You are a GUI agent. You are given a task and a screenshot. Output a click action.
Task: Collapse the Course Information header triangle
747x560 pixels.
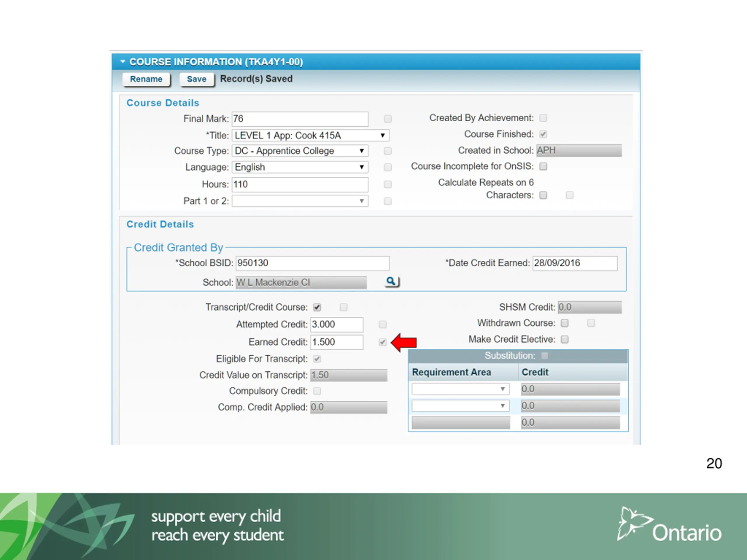pos(123,62)
